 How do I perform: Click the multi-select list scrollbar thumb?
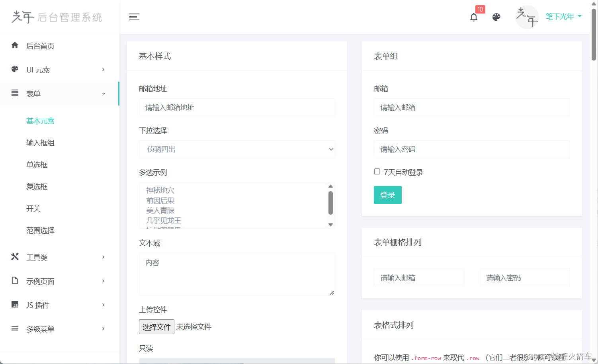(330, 203)
